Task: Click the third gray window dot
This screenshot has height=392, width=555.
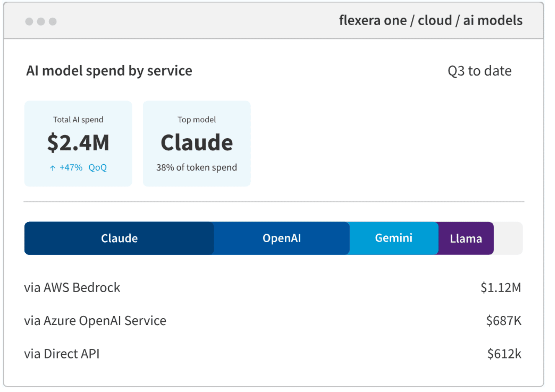Action: pos(53,21)
